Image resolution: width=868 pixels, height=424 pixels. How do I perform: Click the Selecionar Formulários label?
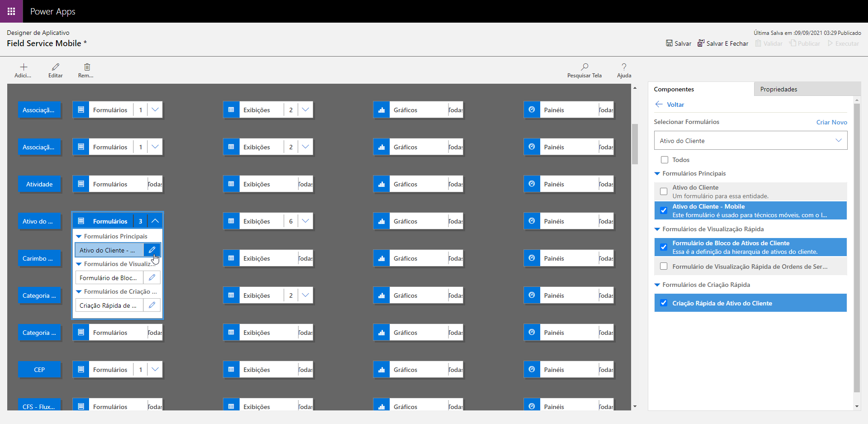[686, 122]
